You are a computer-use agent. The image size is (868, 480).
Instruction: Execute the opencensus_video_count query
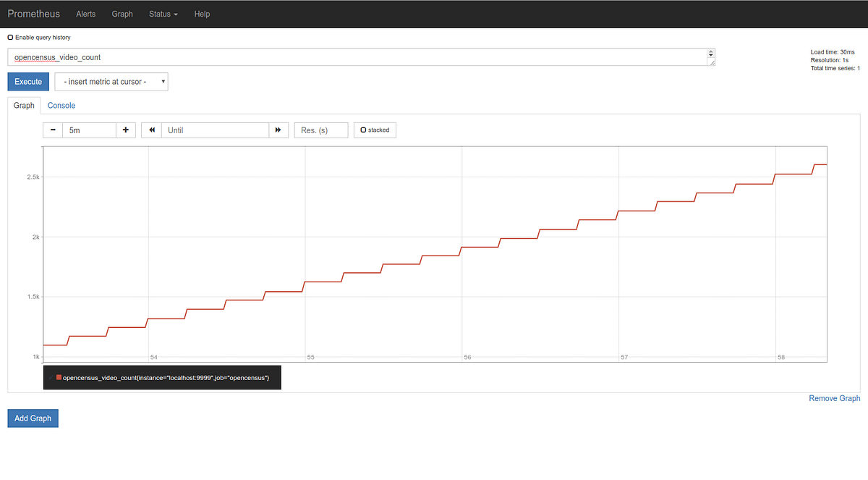tap(27, 82)
